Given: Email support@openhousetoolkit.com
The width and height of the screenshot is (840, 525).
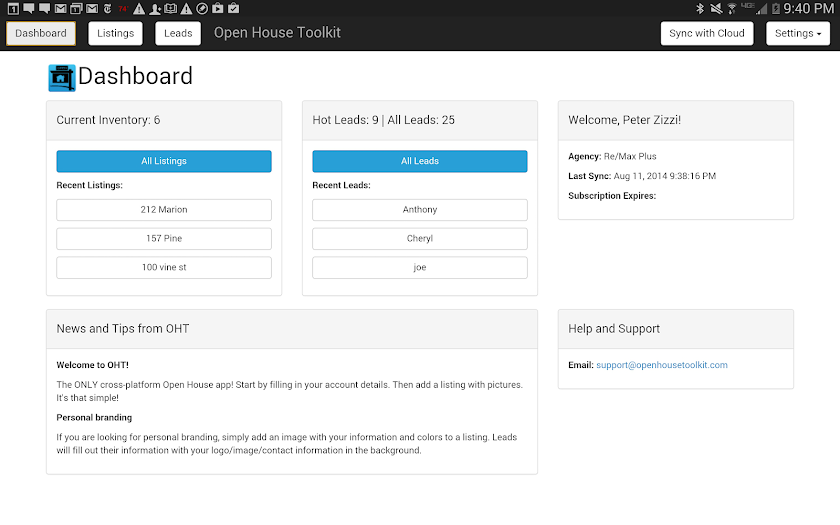Looking at the screenshot, I should (x=662, y=365).
